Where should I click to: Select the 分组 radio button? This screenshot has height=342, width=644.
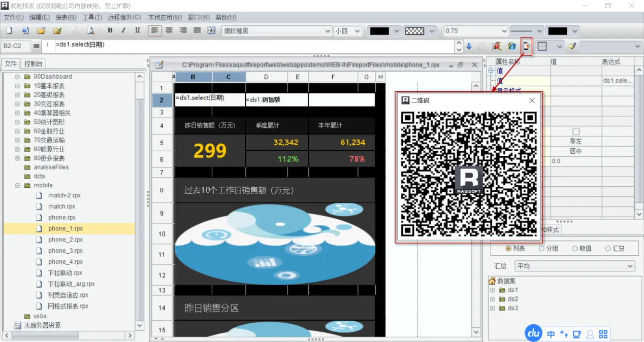541,249
